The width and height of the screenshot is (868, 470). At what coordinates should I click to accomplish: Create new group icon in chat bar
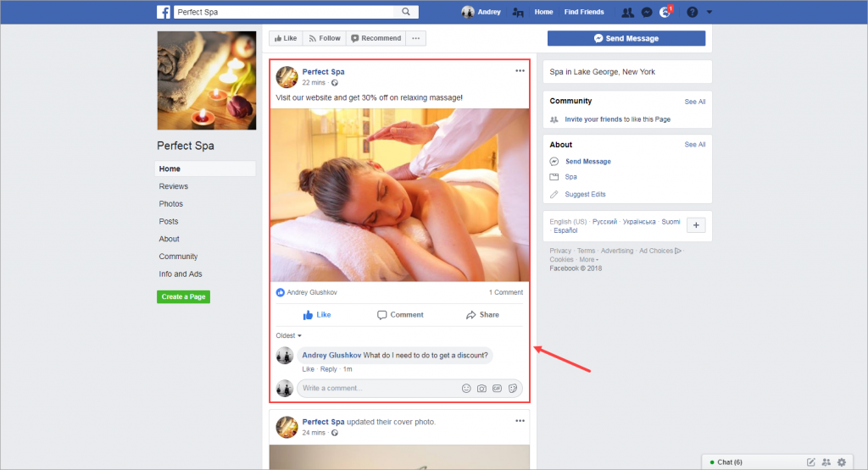826,462
